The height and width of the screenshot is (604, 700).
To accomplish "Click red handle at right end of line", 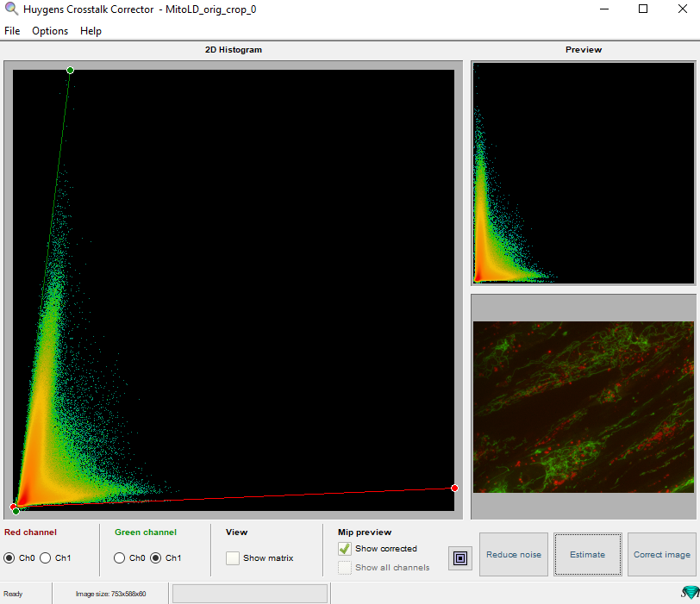I will point(454,488).
